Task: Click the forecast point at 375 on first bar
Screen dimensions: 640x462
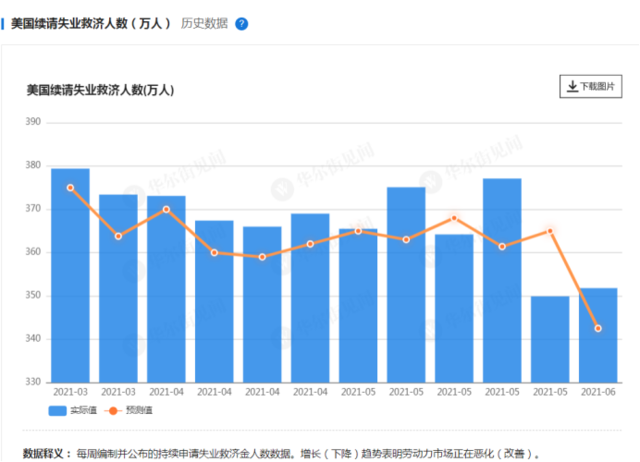Action: (x=70, y=188)
